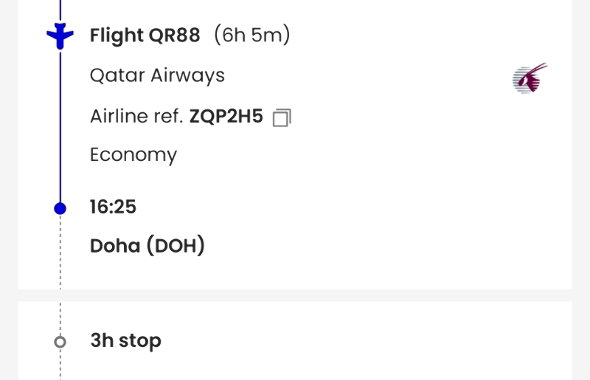Click the solid blue flight timeline line
This screenshot has height=380, width=590.
click(60, 126)
